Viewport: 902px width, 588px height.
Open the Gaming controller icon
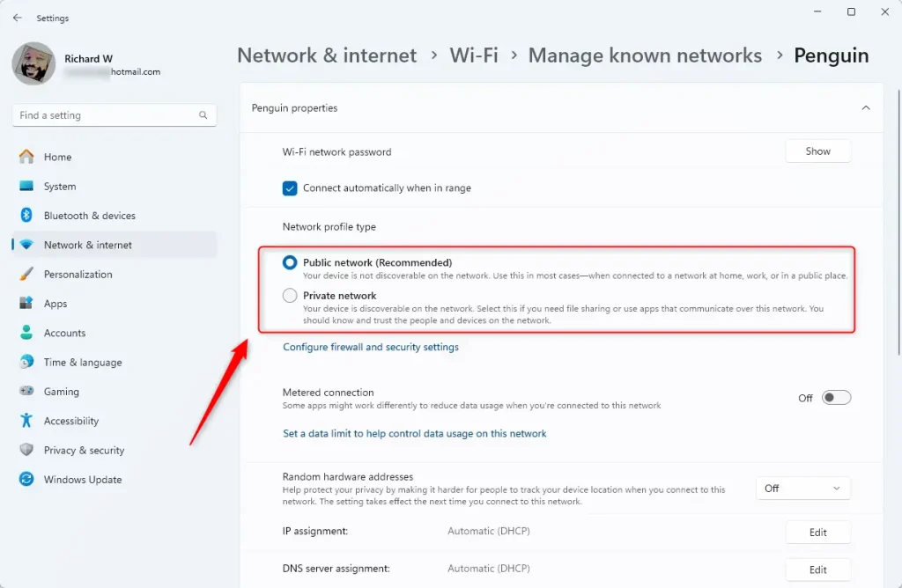tap(26, 391)
